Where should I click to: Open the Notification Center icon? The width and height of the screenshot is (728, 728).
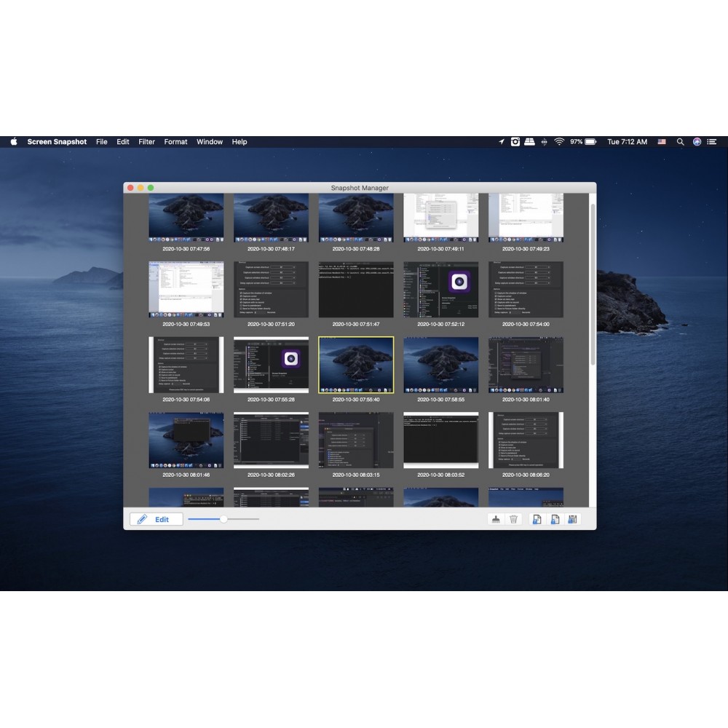(712, 141)
